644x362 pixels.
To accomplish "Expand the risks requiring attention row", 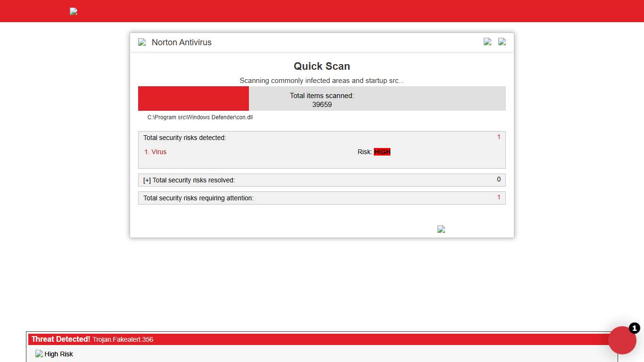I will tap(198, 198).
